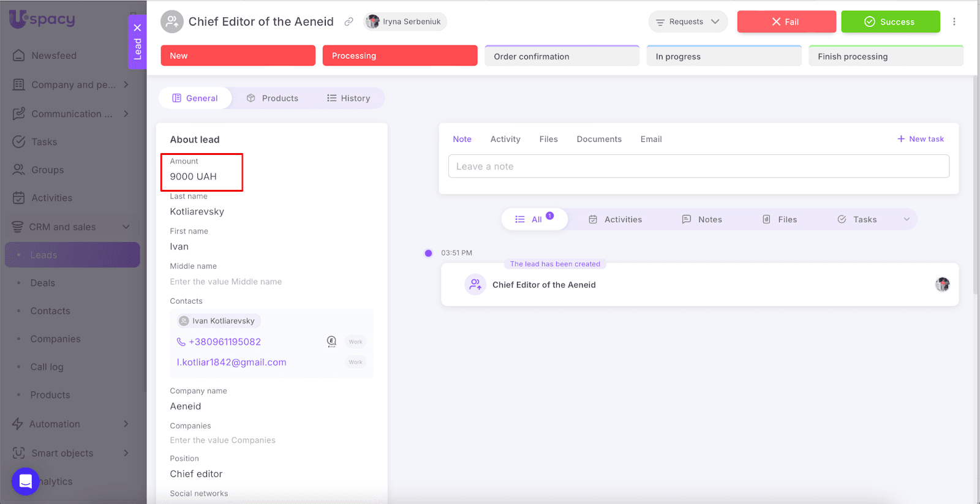Switch to the Products tab
Image resolution: width=980 pixels, height=504 pixels.
273,98
